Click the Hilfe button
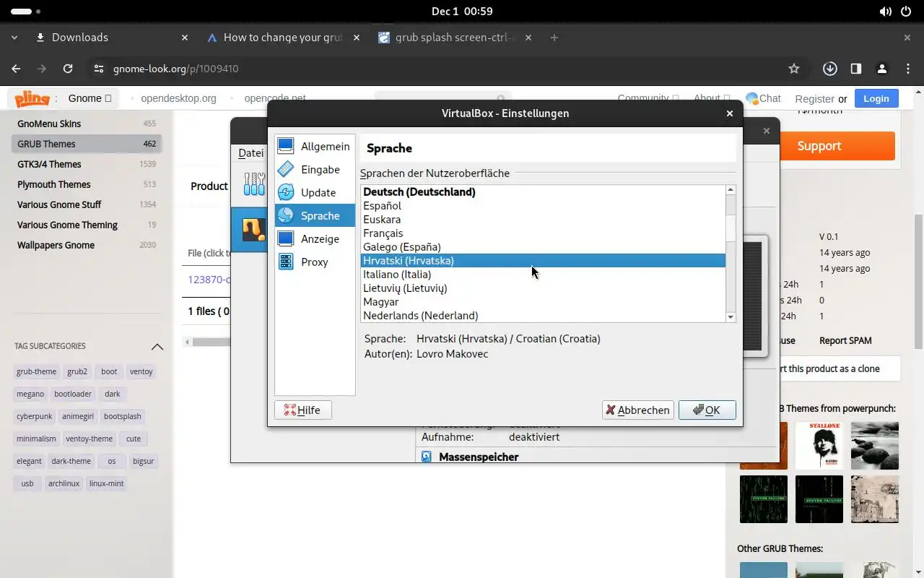The width and height of the screenshot is (924, 578). pos(302,410)
